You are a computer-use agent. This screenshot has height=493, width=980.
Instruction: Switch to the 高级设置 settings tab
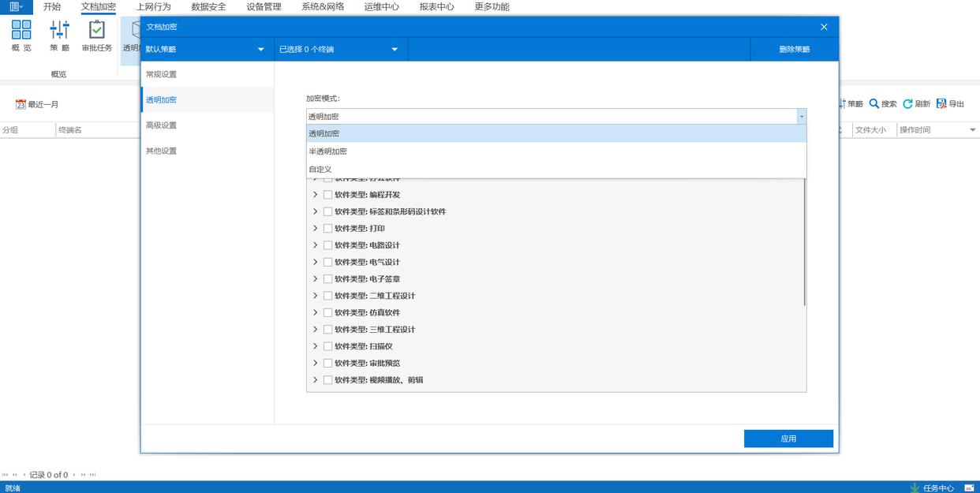click(162, 125)
